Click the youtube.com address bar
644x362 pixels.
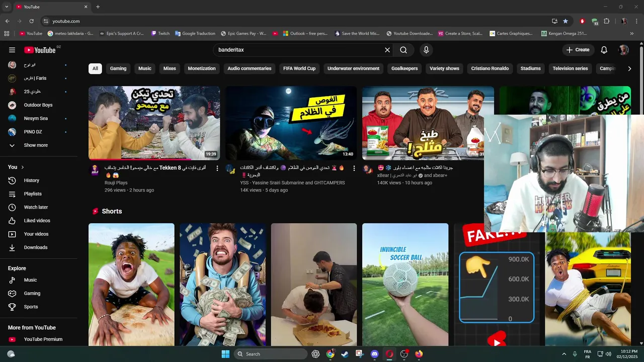[297, 21]
